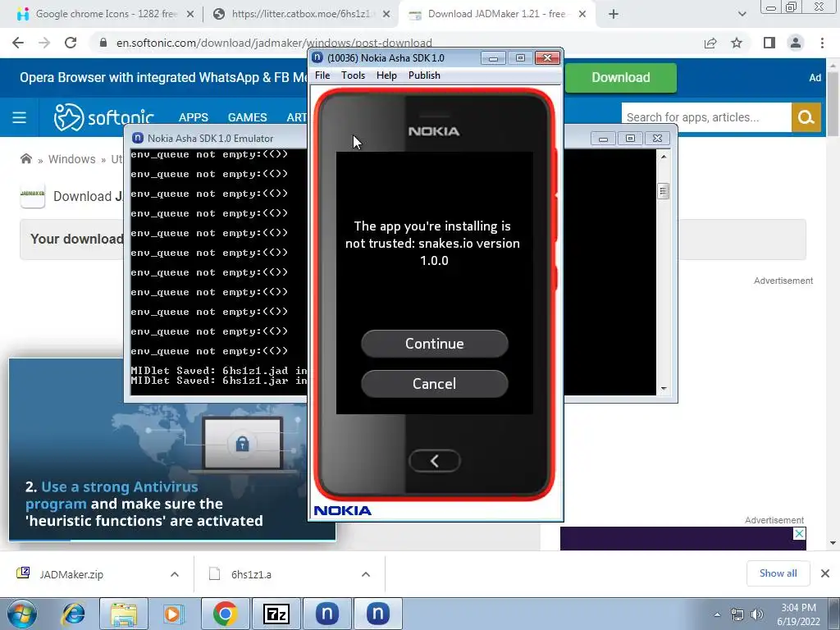Switch to the Google chrome Icons tab
840x630 pixels.
106,14
